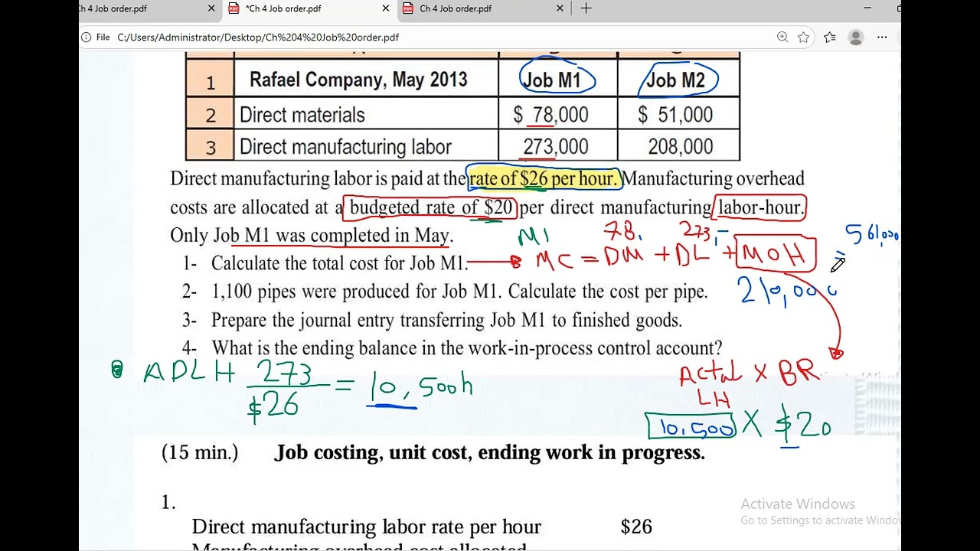Open the browser profile avatar

click(856, 37)
